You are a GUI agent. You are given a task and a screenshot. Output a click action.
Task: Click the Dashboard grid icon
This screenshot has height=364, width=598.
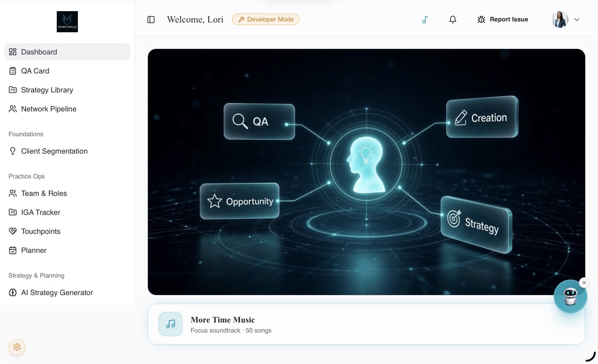coord(13,52)
